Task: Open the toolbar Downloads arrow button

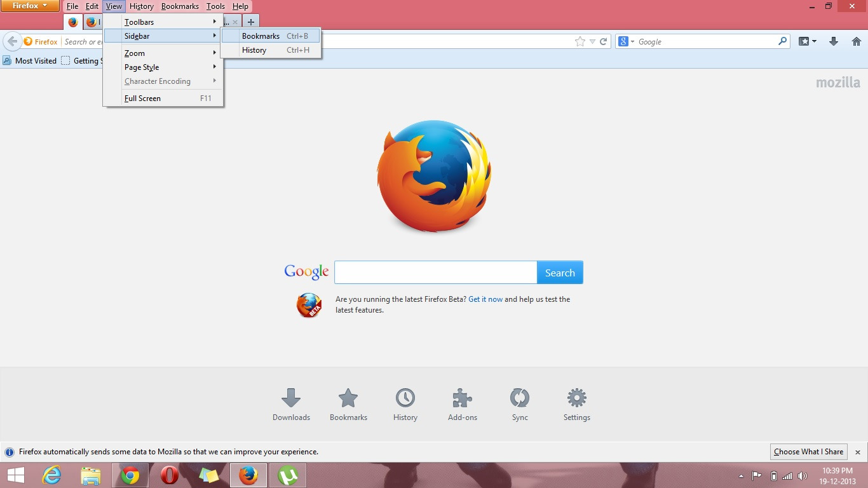Action: pos(834,41)
